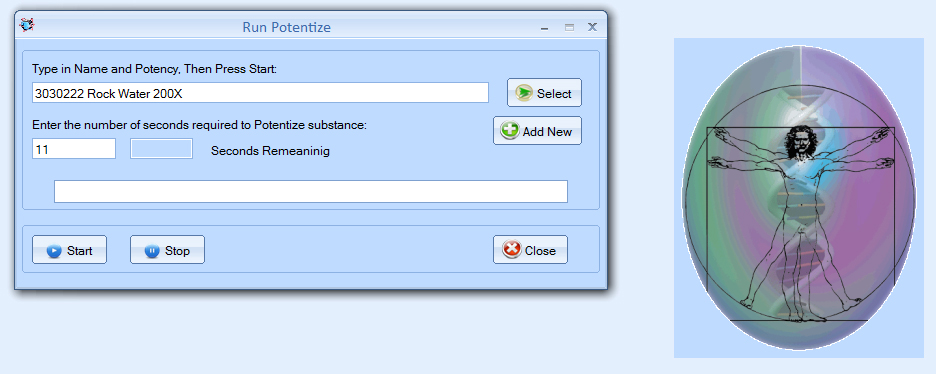The height and width of the screenshot is (374, 936).
Task: Start the potentize process
Action: point(69,249)
